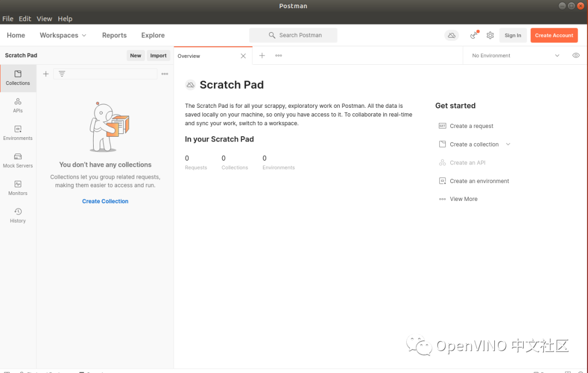588x373 pixels.
Task: Open collections panel more options menu
Action: (x=164, y=74)
